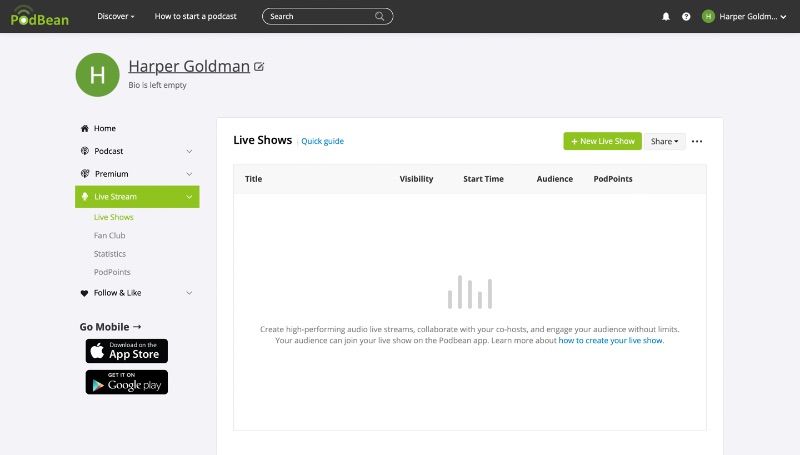Select PodPoints submenu item
This screenshot has height=455, width=800.
click(112, 272)
